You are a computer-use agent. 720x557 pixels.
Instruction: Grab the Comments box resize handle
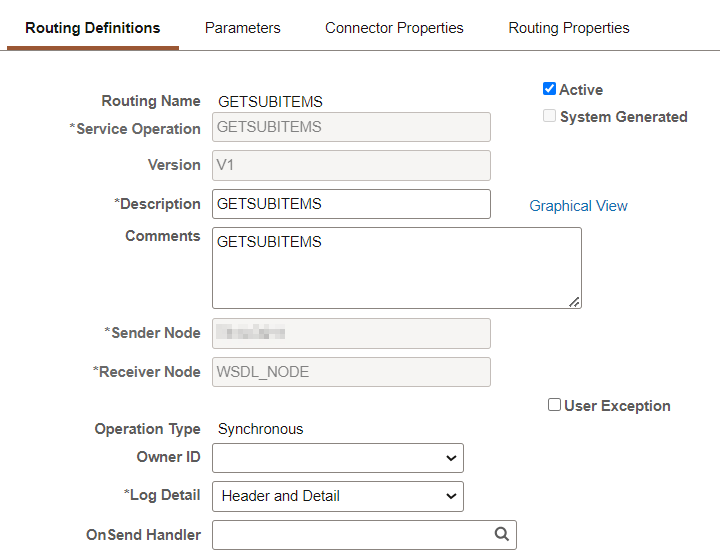pos(574,302)
